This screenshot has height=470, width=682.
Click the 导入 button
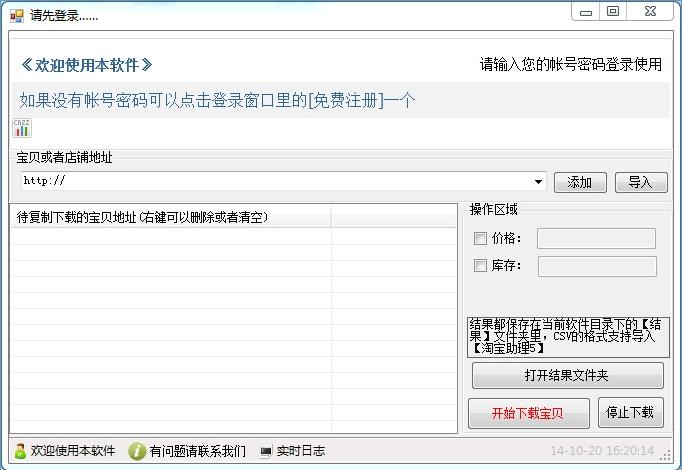pos(640,182)
